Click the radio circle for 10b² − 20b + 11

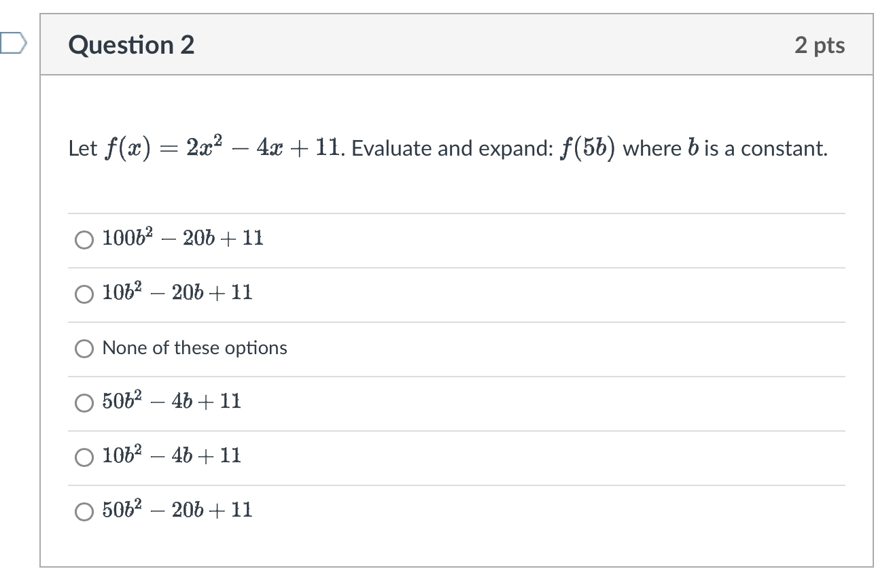point(84,294)
